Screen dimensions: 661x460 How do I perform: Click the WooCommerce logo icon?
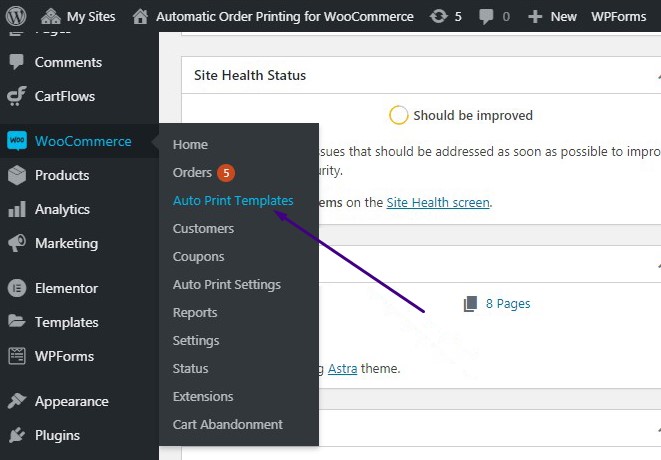coord(17,141)
